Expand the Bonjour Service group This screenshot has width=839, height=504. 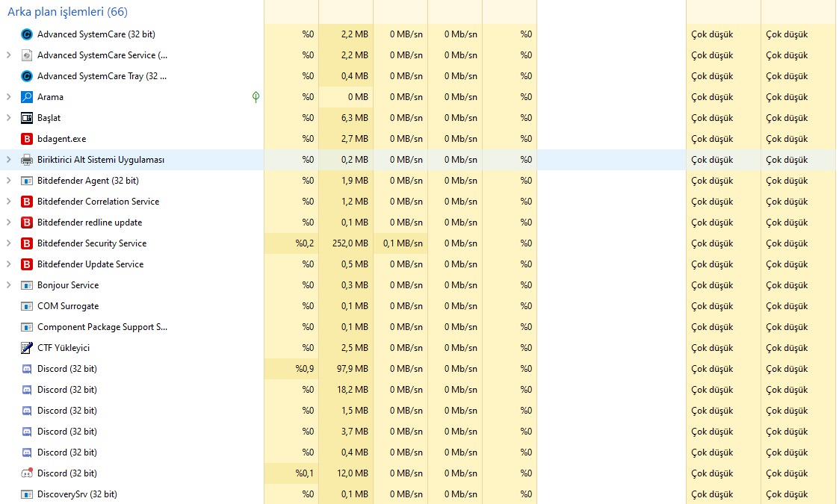8,285
